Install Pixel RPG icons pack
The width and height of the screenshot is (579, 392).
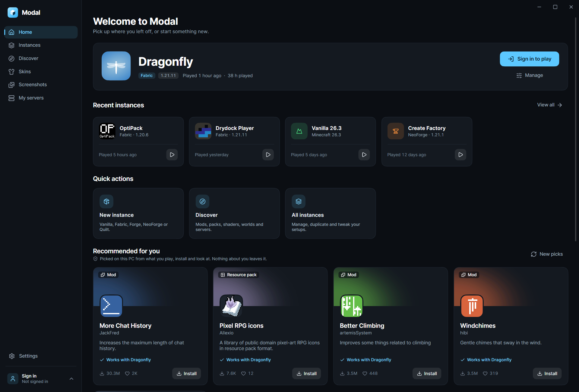click(306, 373)
